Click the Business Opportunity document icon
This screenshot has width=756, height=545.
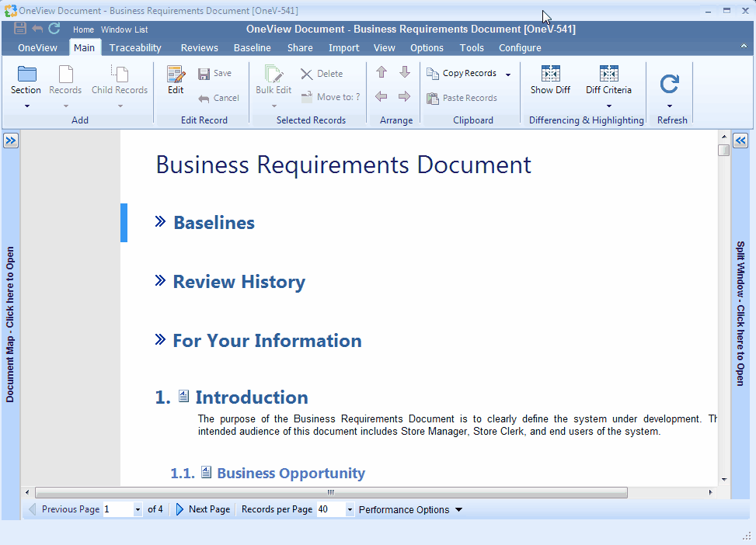207,472
